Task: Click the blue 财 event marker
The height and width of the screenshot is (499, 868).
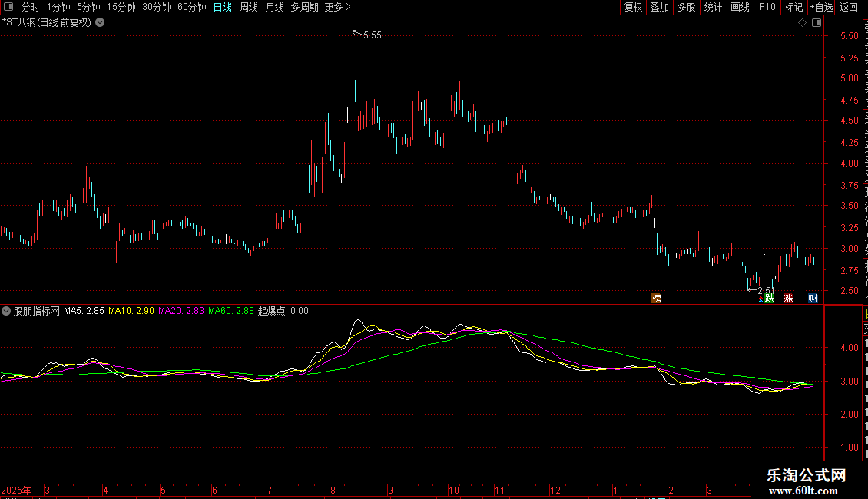Action: tap(813, 298)
